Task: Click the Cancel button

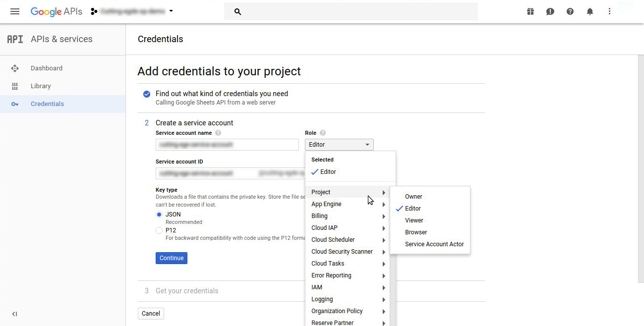Action: [x=151, y=314]
